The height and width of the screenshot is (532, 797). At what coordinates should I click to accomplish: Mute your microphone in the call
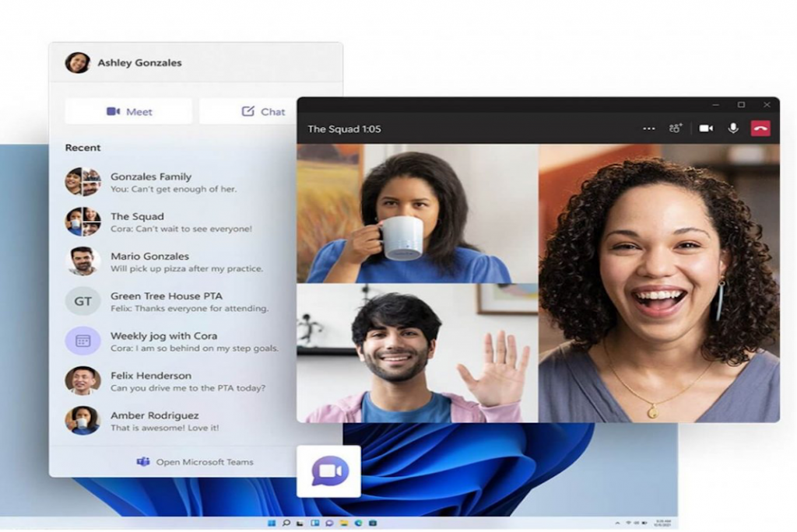click(x=732, y=127)
